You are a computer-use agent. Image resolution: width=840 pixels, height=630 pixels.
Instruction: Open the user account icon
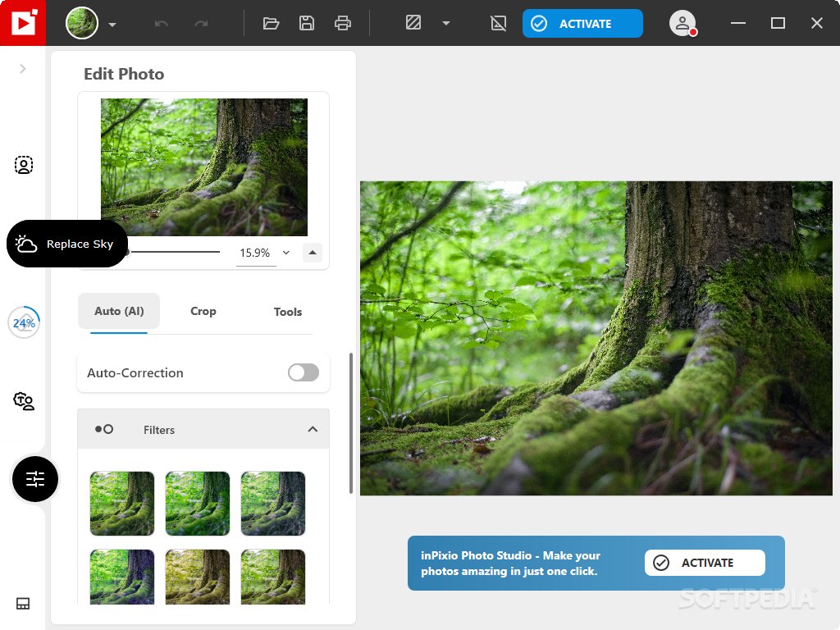[682, 23]
